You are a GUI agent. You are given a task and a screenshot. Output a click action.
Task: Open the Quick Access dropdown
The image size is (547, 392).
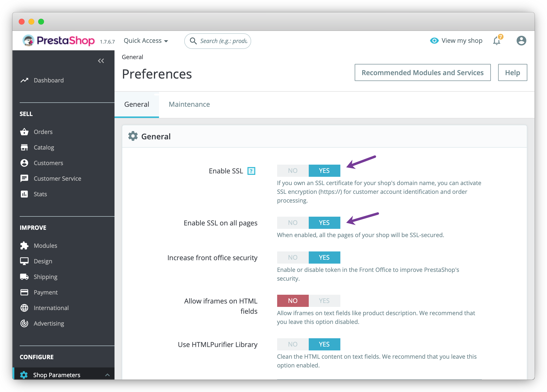click(x=146, y=41)
